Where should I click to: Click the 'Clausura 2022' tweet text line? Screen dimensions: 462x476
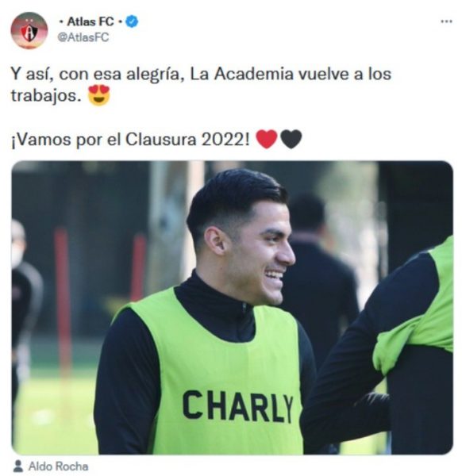130,140
